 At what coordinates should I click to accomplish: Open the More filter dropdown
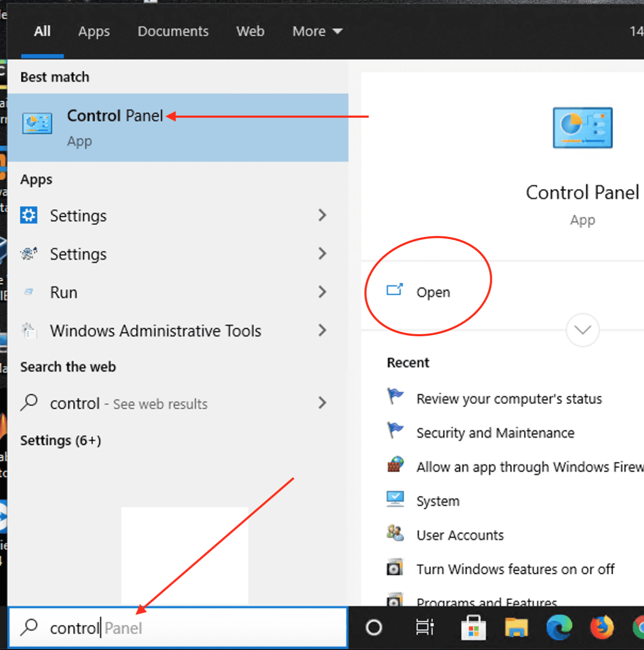(x=317, y=31)
